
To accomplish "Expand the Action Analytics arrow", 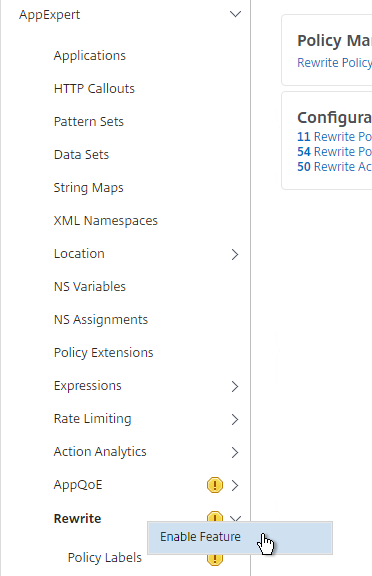I will point(235,452).
